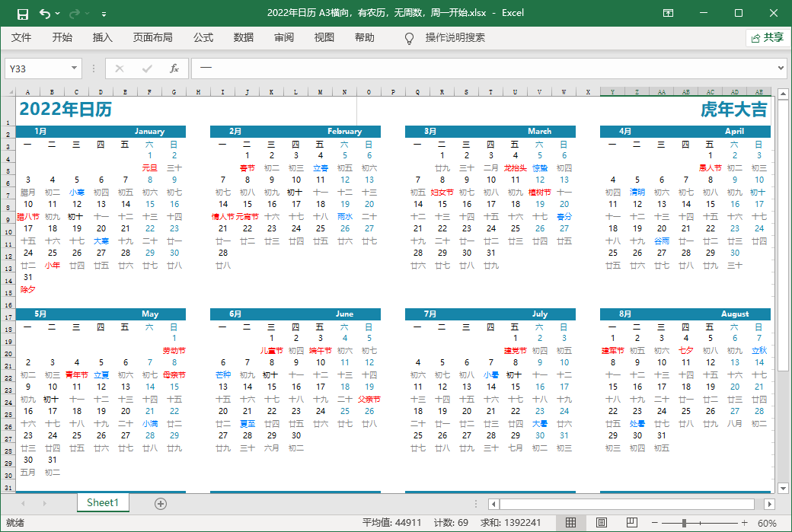Open Customize Quick Access Toolbar dropdown
The height and width of the screenshot is (532, 792).
pos(104,14)
